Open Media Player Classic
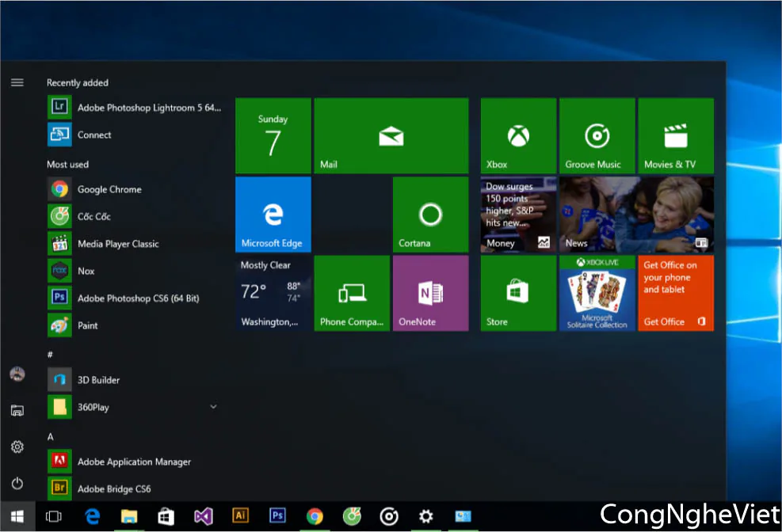This screenshot has height=532, width=782. (135, 244)
